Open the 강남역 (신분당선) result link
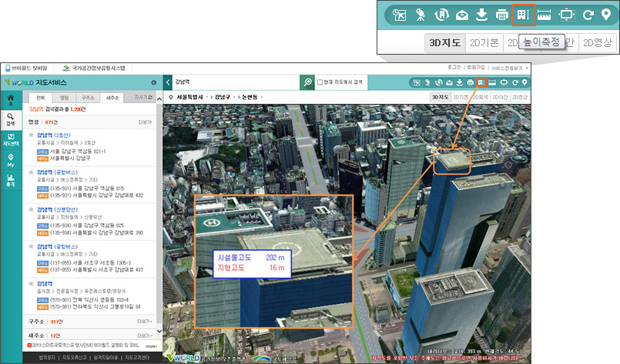Screen dimensions: 620x364 (x=57, y=209)
